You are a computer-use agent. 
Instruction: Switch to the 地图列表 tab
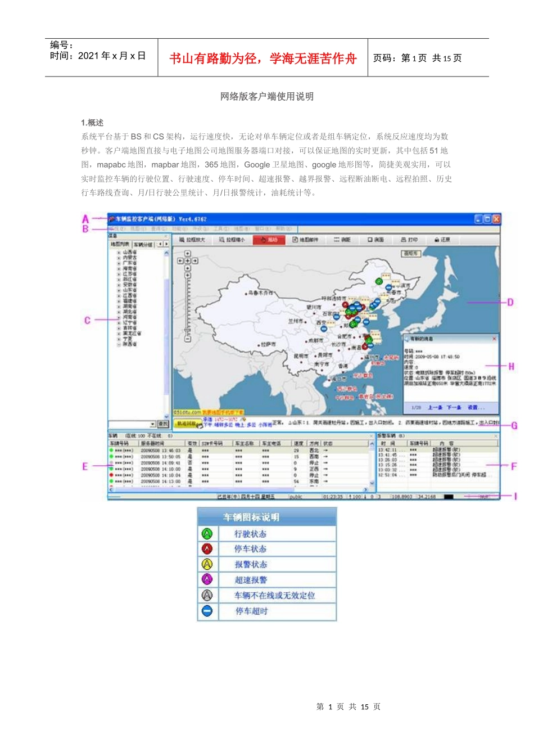click(120, 245)
